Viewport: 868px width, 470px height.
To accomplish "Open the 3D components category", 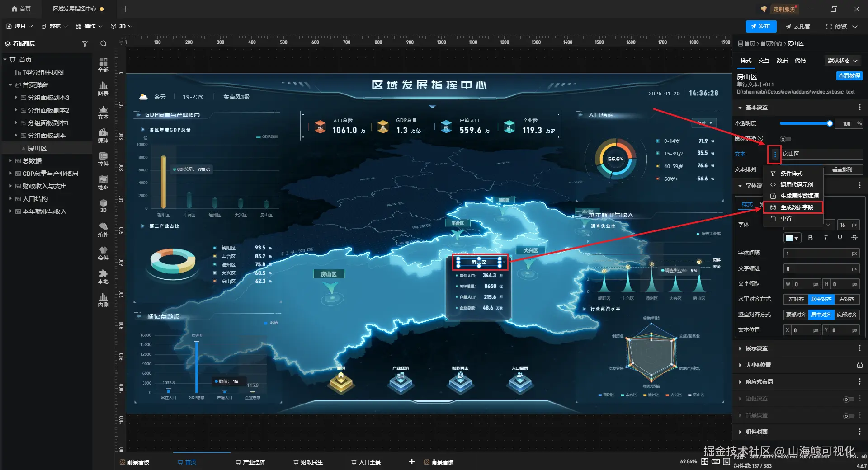I will pos(104,206).
